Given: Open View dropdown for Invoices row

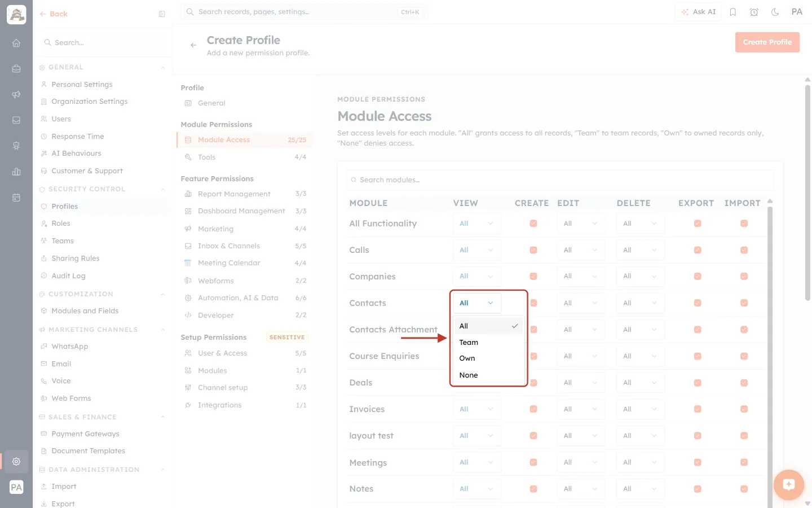Looking at the screenshot, I should tap(476, 409).
